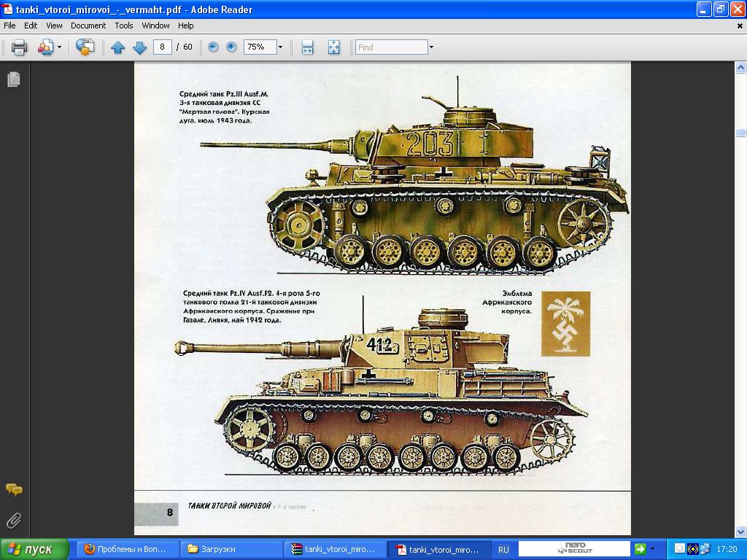Open the Tools menu
Image resolution: width=747 pixels, height=560 pixels.
point(124,26)
